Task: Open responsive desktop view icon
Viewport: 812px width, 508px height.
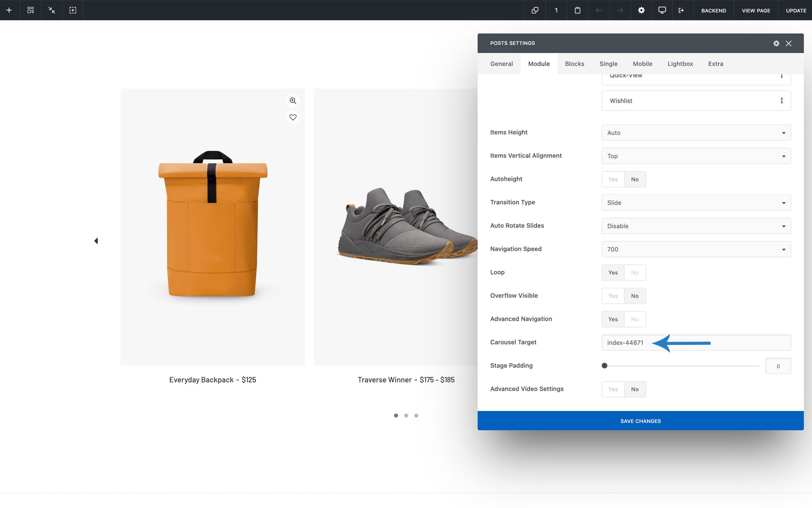Action: click(662, 10)
